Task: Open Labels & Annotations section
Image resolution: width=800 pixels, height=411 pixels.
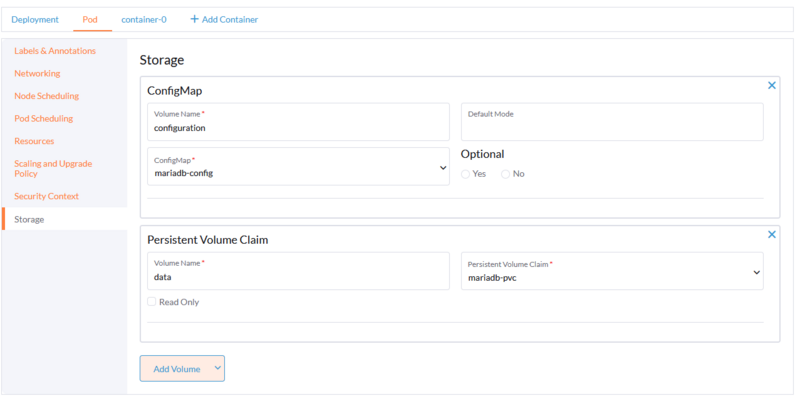Action: tap(55, 51)
